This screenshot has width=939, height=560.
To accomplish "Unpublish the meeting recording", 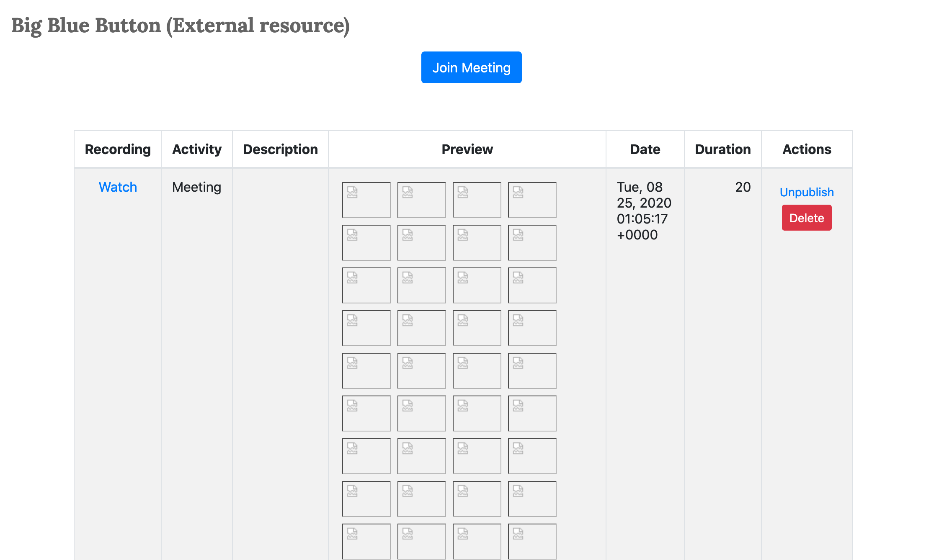I will [806, 192].
